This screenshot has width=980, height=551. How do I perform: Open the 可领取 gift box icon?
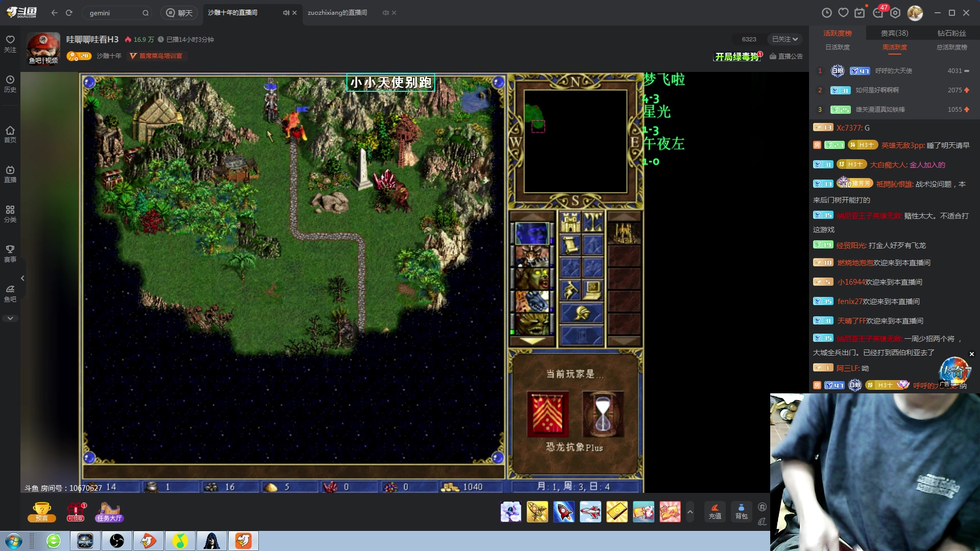(76, 512)
